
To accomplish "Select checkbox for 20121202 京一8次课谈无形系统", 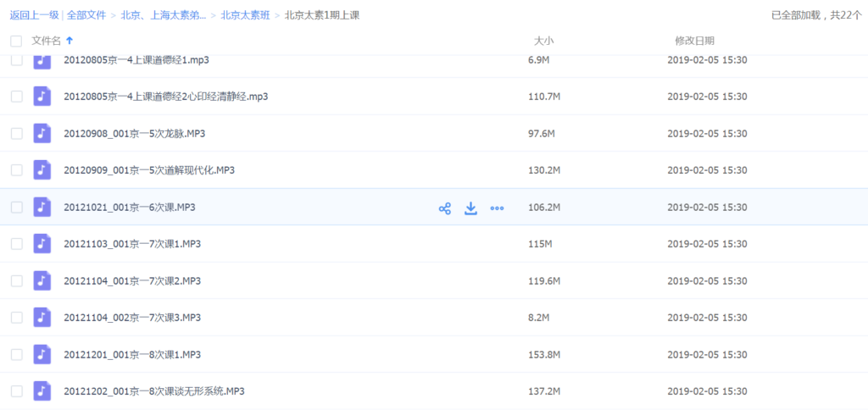I will (16, 391).
